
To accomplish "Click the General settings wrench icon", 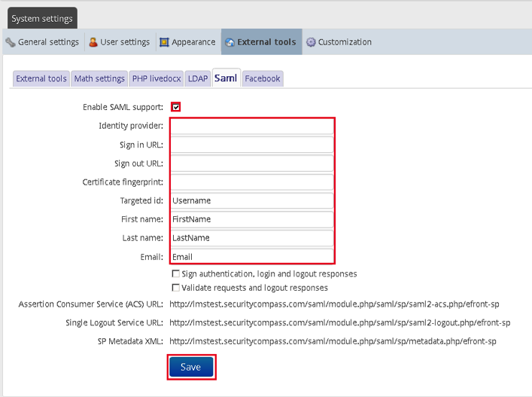I will (x=11, y=42).
